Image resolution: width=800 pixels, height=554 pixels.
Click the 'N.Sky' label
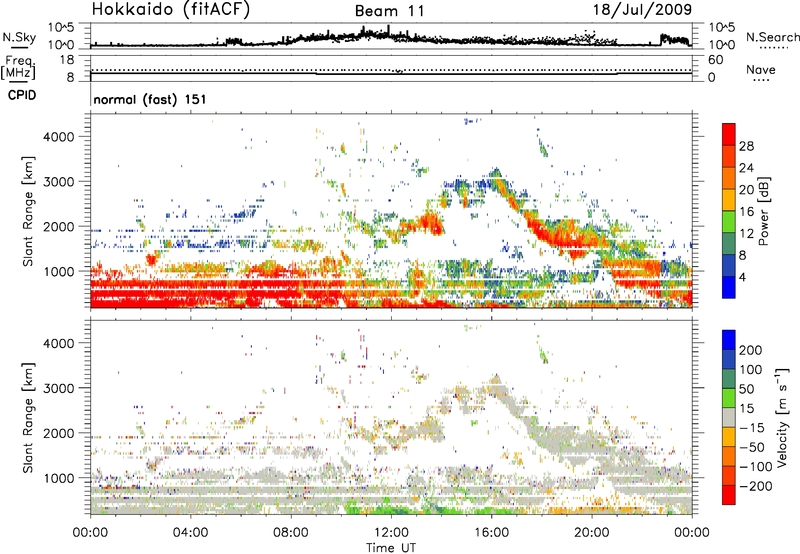[19, 37]
